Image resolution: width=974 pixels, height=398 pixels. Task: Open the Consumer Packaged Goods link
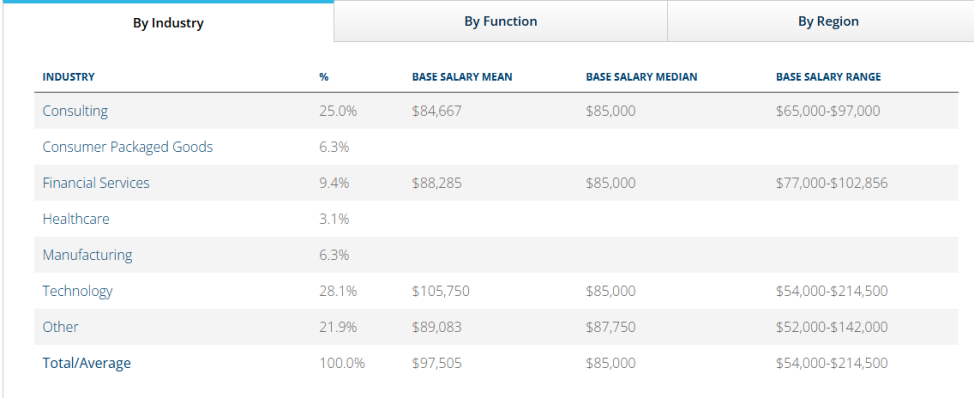point(127,147)
